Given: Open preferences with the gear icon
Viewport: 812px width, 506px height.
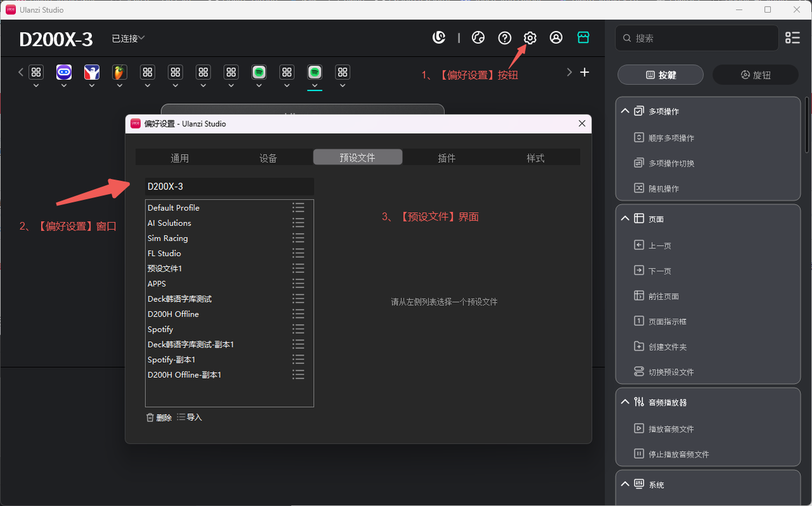Looking at the screenshot, I should click(530, 38).
